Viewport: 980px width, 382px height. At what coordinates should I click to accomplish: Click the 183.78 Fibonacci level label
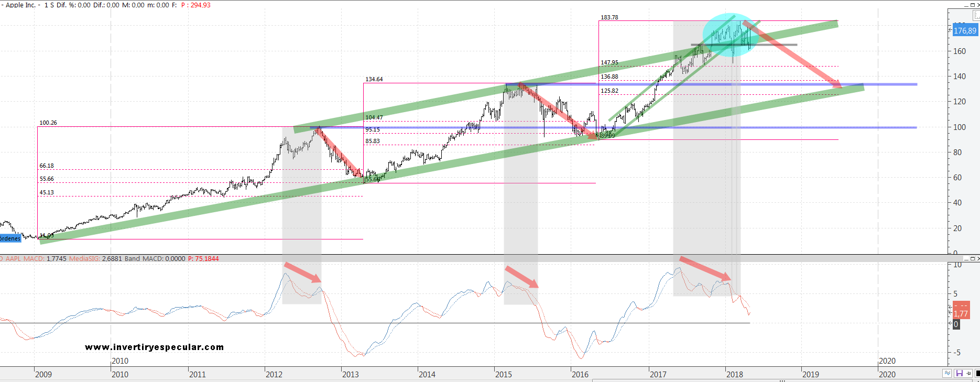tap(609, 17)
